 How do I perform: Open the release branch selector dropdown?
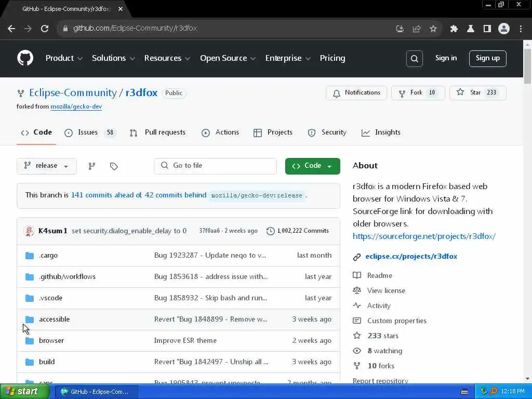coord(46,166)
